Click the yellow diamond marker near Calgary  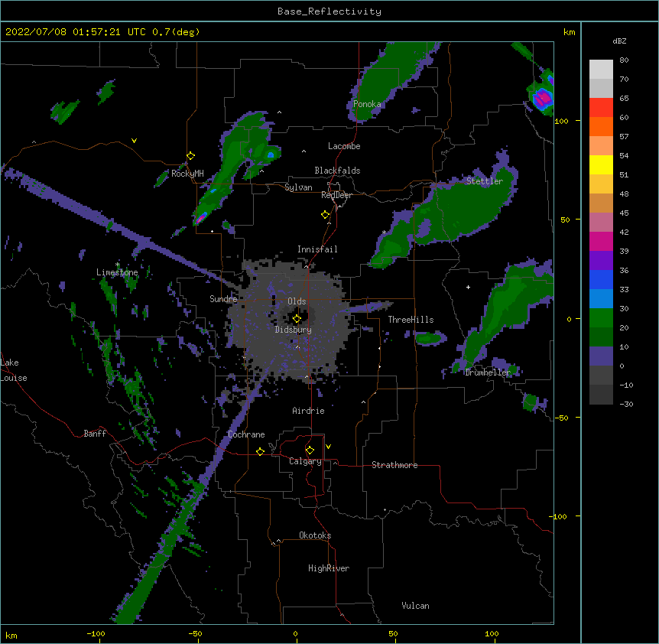tap(310, 450)
